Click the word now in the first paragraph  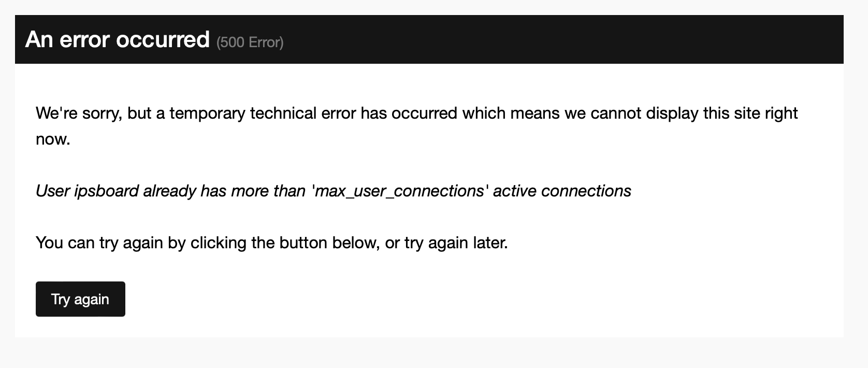(52, 138)
